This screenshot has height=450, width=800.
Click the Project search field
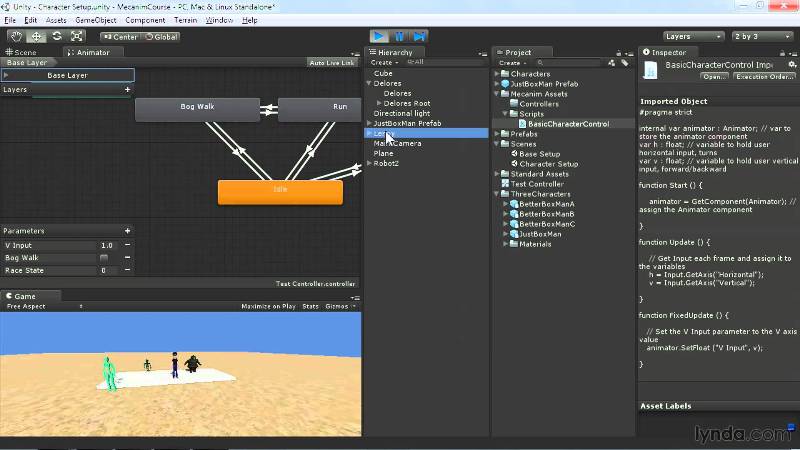(569, 63)
